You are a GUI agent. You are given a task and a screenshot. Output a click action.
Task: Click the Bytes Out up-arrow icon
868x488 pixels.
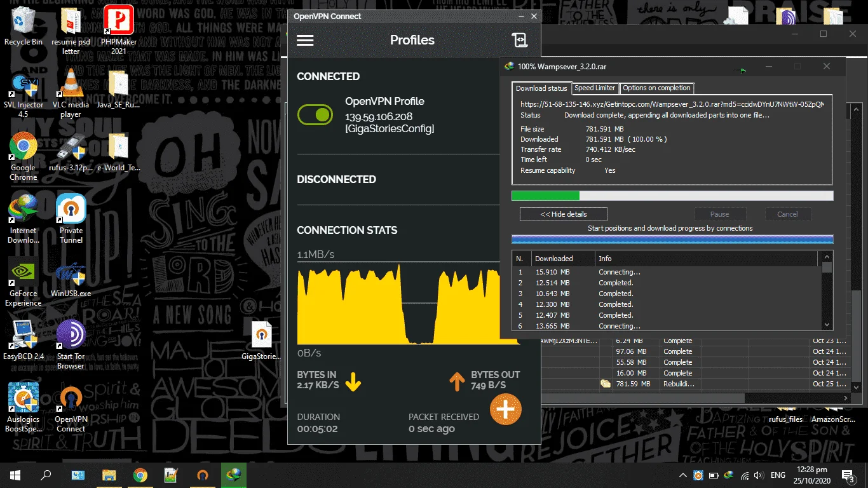click(x=457, y=381)
